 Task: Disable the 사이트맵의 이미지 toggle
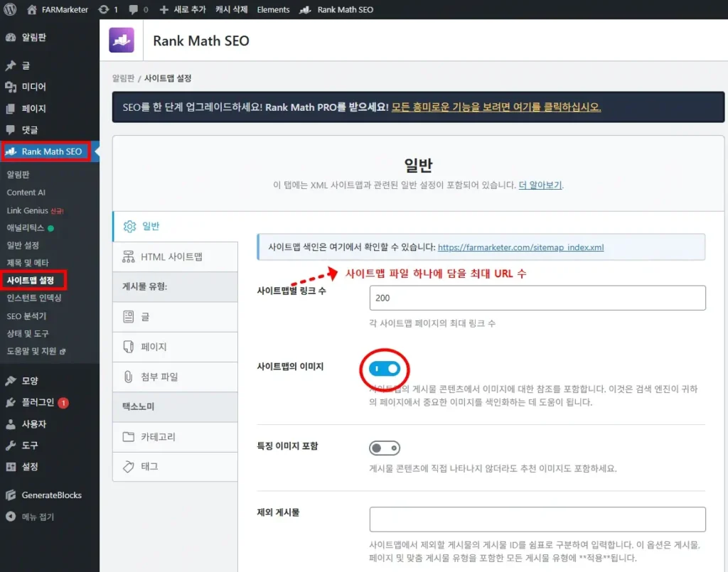coord(385,369)
